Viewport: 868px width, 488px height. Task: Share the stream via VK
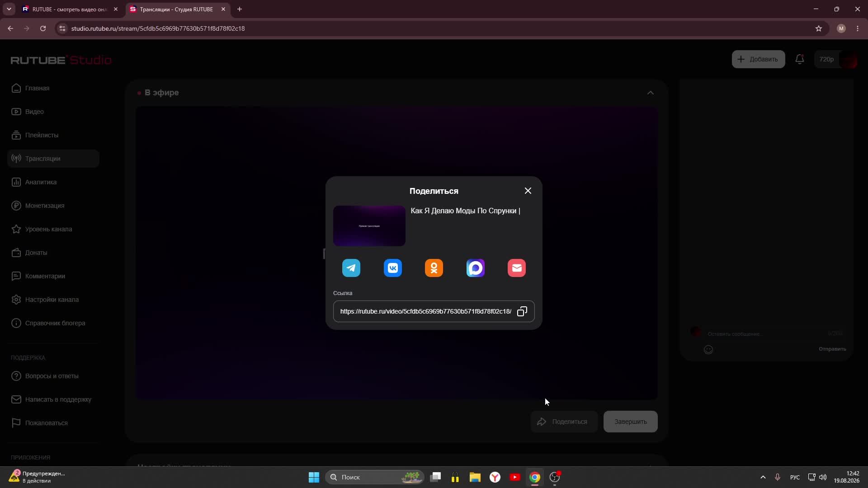[393, 268]
